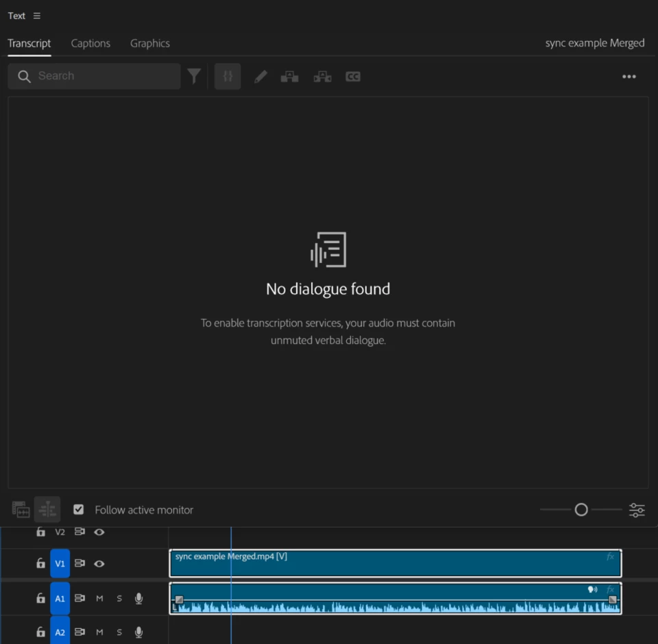Toggle V1 track targeting button

(60, 563)
